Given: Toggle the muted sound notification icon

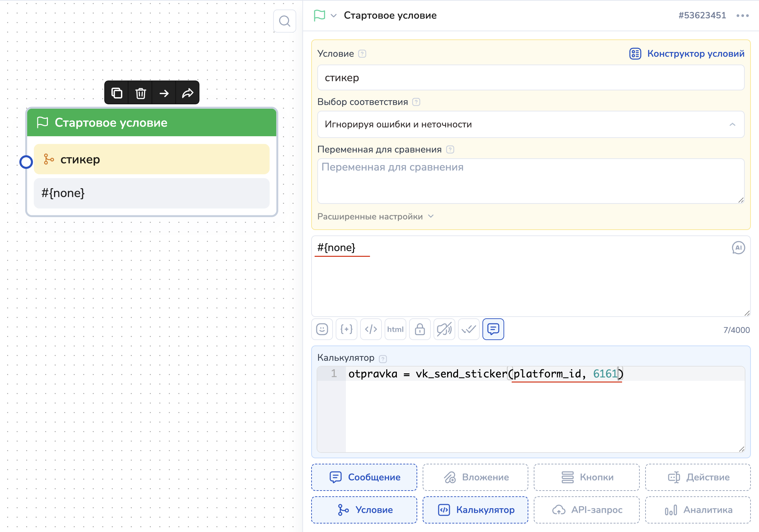Looking at the screenshot, I should point(444,329).
